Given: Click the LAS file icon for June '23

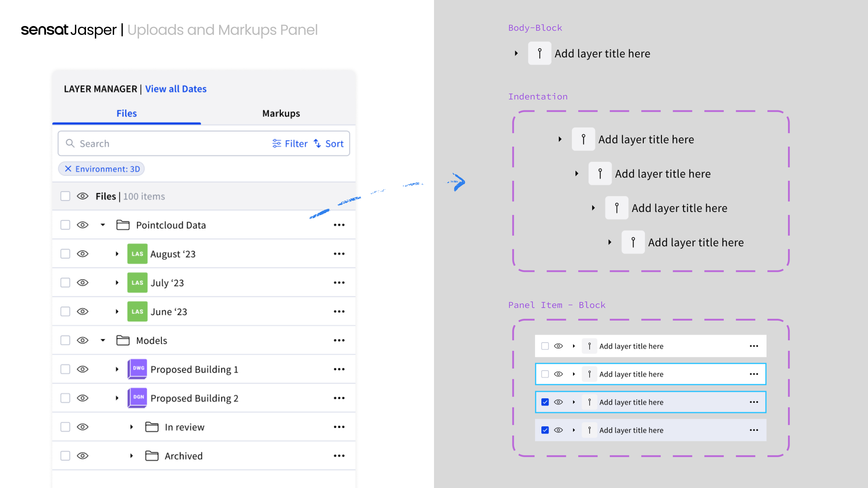Looking at the screenshot, I should point(137,312).
